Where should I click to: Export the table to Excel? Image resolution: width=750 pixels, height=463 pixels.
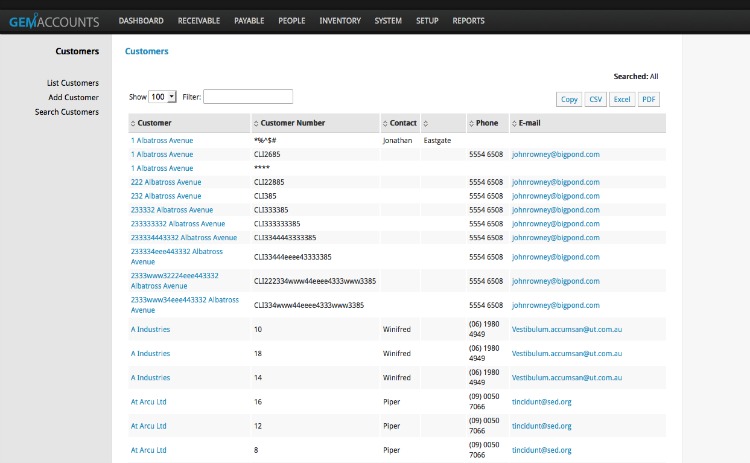622,99
